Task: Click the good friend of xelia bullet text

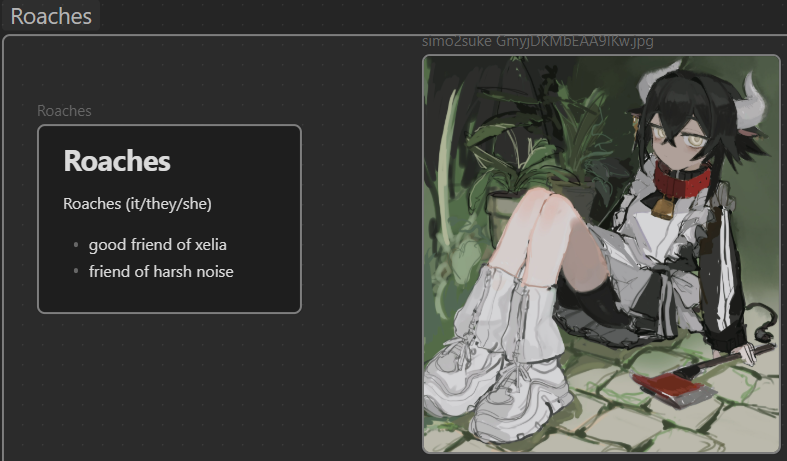Action: (158, 245)
